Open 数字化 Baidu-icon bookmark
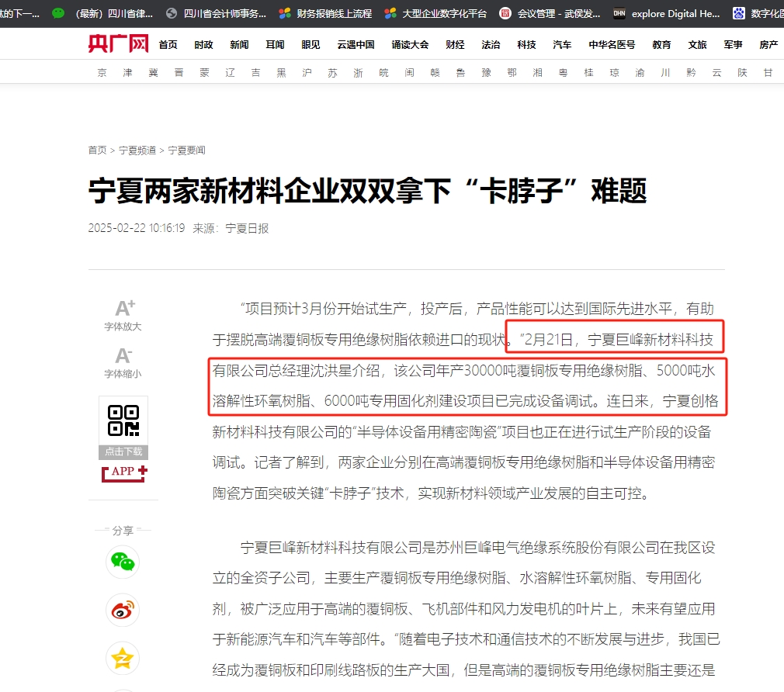 click(x=758, y=13)
